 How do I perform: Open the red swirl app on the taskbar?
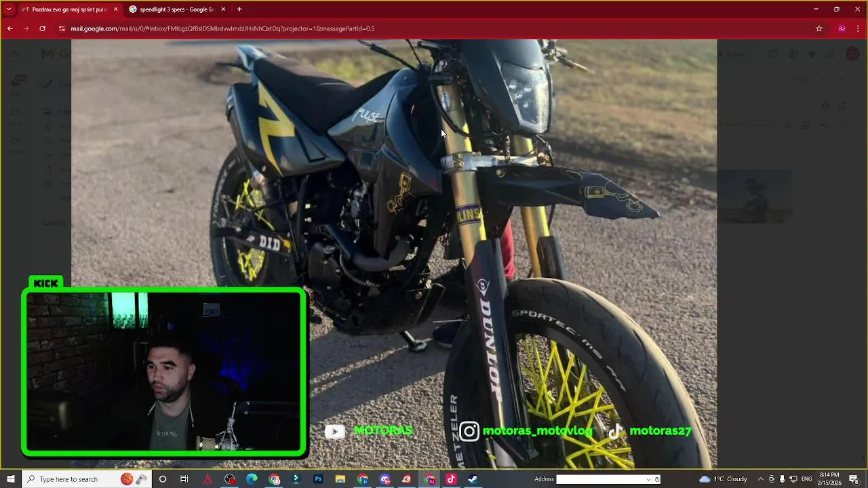click(x=406, y=479)
